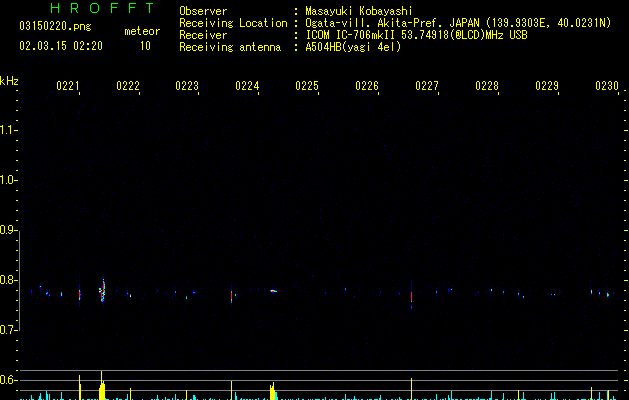The image size is (629, 400).
Task: Click the 0227 time marker
Action: point(427,86)
